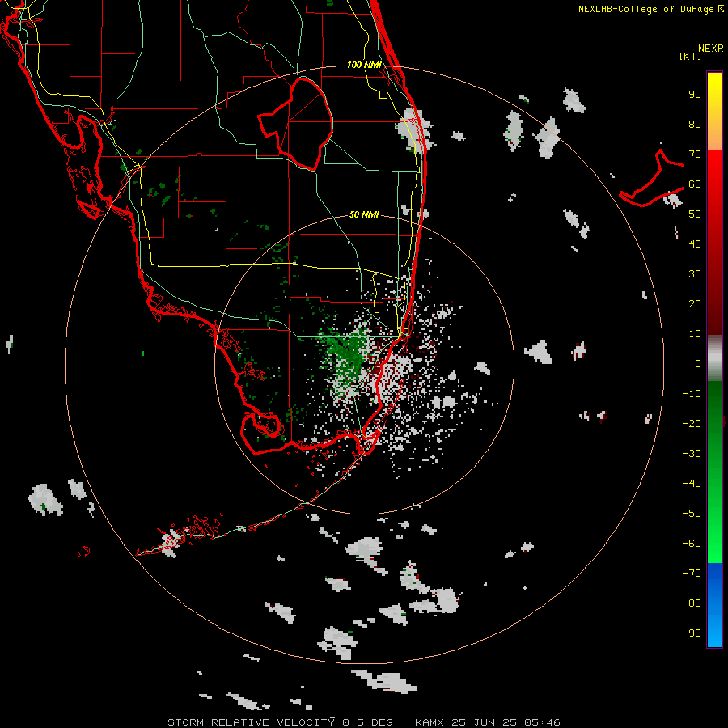Click the KAMX station identifier in the caption

[x=430, y=722]
